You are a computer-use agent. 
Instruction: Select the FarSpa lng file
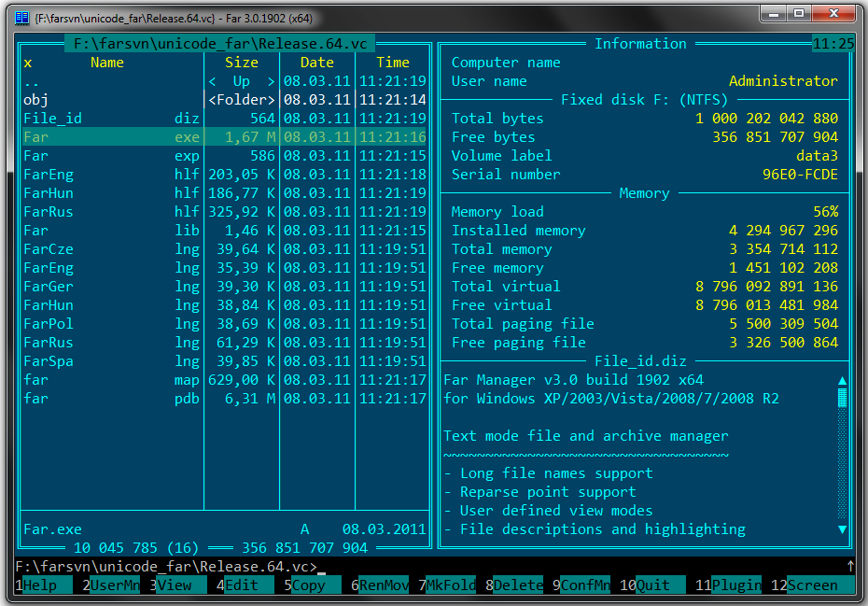click(224, 361)
